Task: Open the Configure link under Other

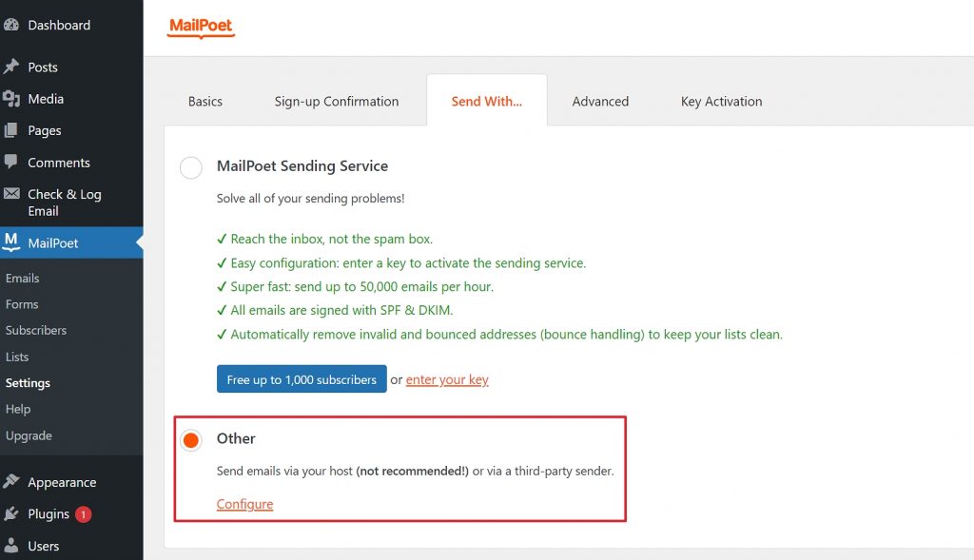Action: pos(244,504)
